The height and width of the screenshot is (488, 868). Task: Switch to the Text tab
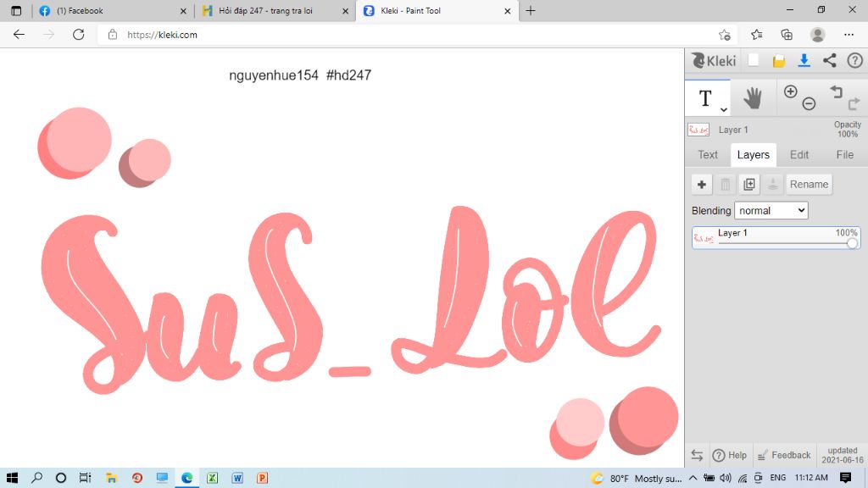click(708, 155)
